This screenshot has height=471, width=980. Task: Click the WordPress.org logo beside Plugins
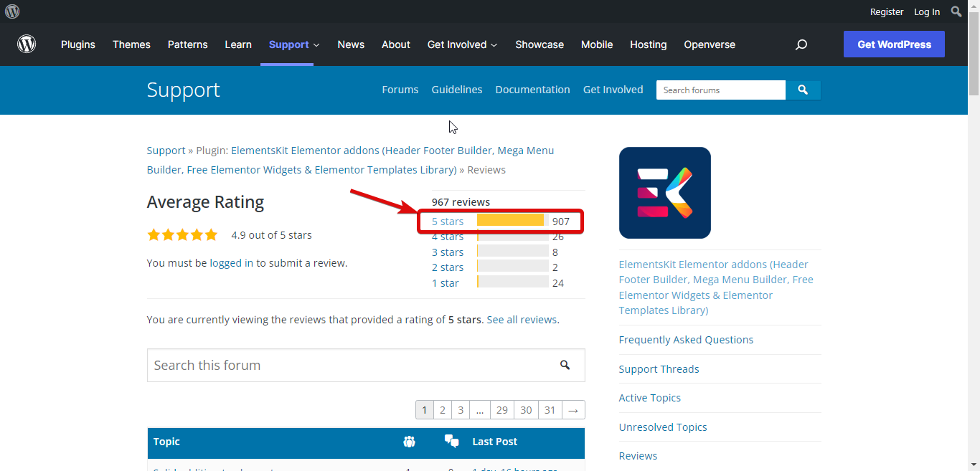(27, 44)
